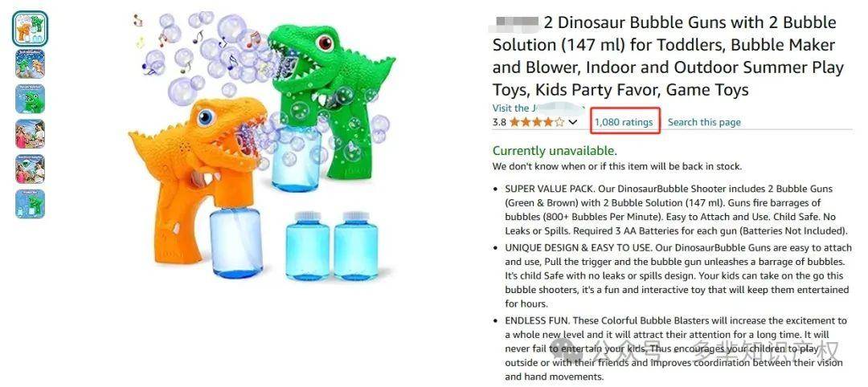Click the Currently unavailable status text
This screenshot has width=868, height=387.
pos(555,150)
